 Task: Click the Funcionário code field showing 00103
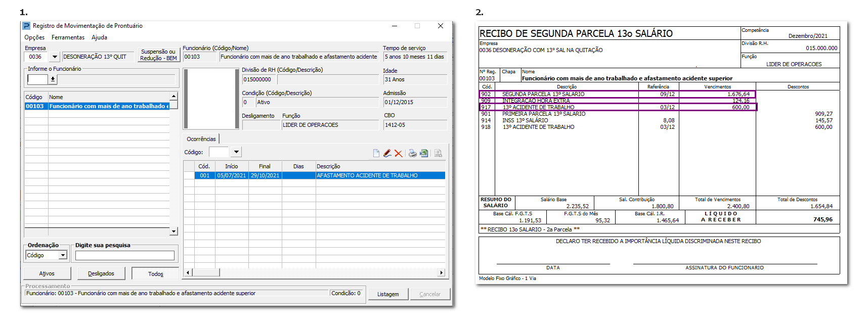tap(200, 57)
